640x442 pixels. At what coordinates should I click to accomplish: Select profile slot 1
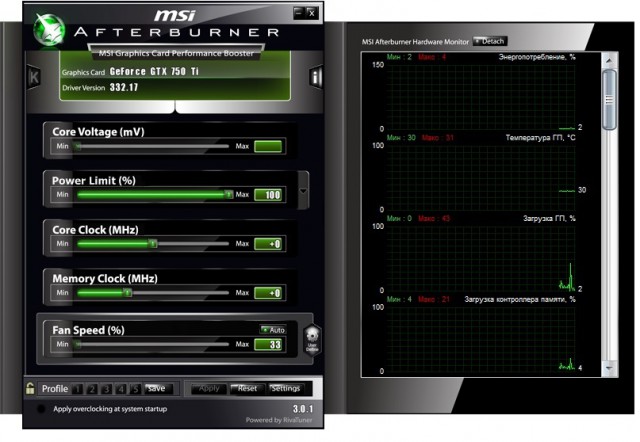coord(77,389)
